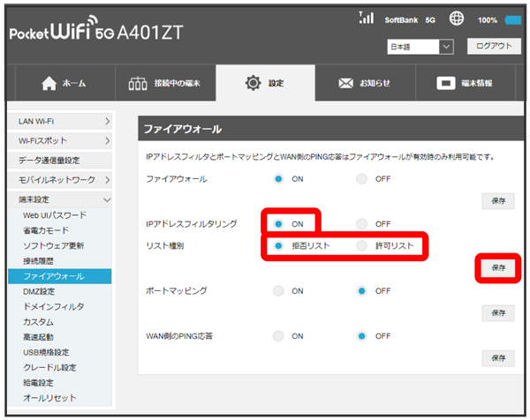Click the connected devices icon
Screen dimensions: 530x420
137,84
